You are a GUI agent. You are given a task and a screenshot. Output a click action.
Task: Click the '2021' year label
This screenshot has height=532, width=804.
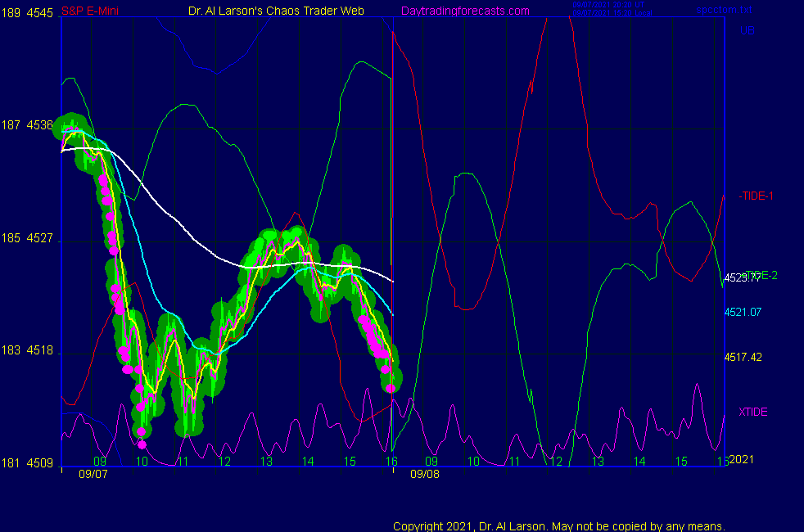742,459
